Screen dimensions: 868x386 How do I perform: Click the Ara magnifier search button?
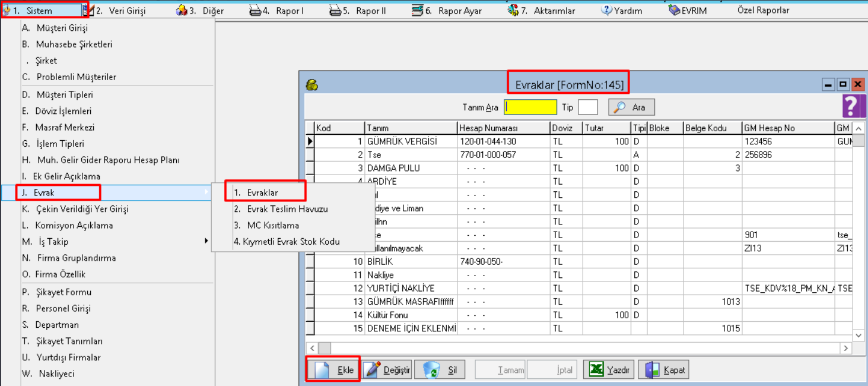[631, 107]
